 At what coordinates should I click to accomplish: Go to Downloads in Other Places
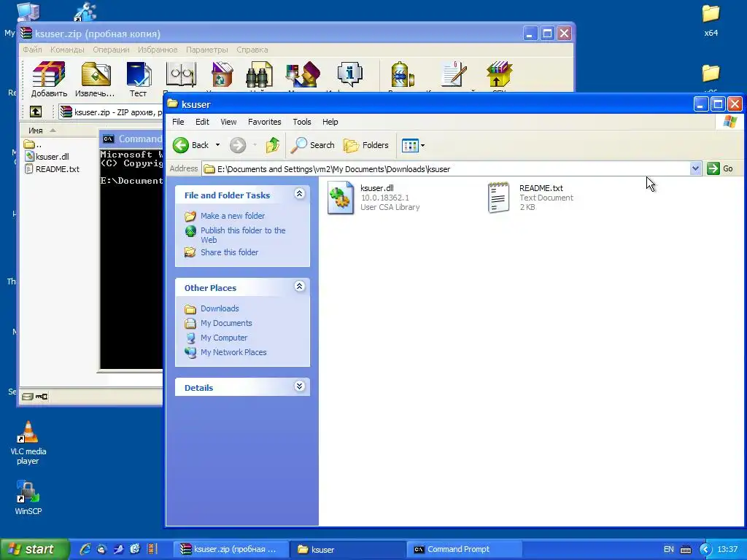(x=220, y=308)
